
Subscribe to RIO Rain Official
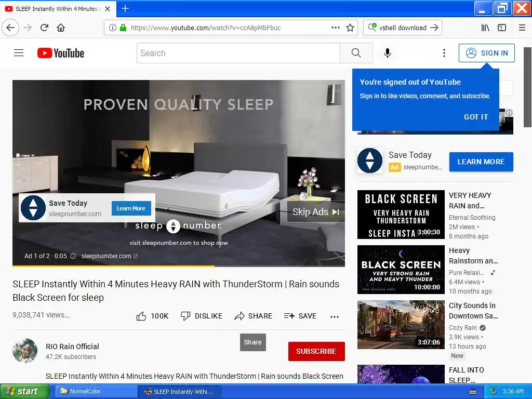(x=316, y=351)
